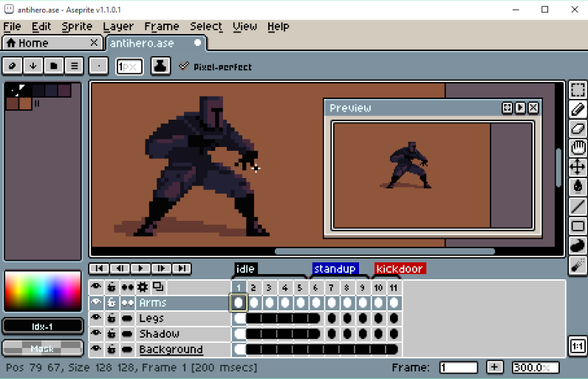Play the animation

coord(140,268)
